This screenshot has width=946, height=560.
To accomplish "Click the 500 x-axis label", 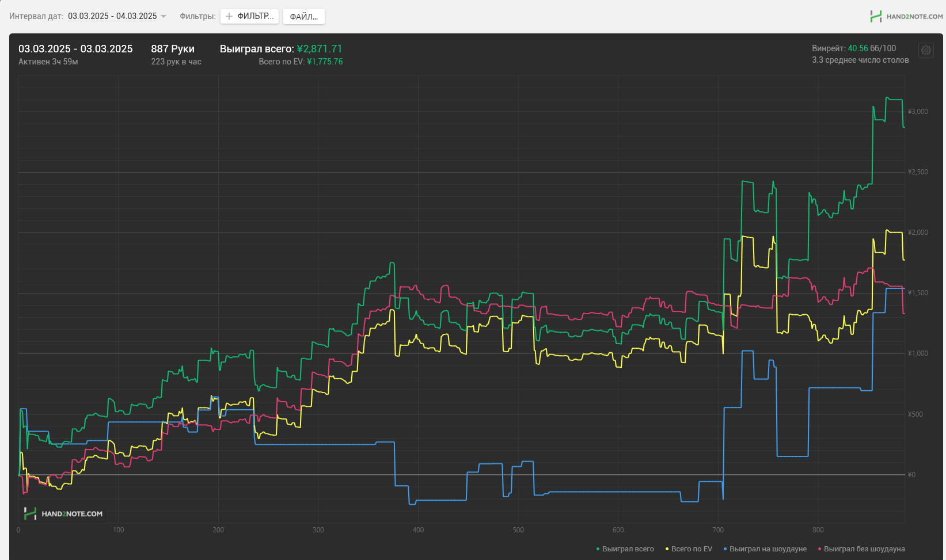I will tap(518, 530).
